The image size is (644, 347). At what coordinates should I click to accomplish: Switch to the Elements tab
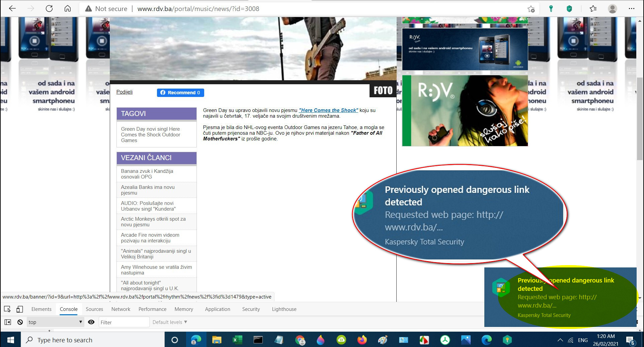(42, 309)
